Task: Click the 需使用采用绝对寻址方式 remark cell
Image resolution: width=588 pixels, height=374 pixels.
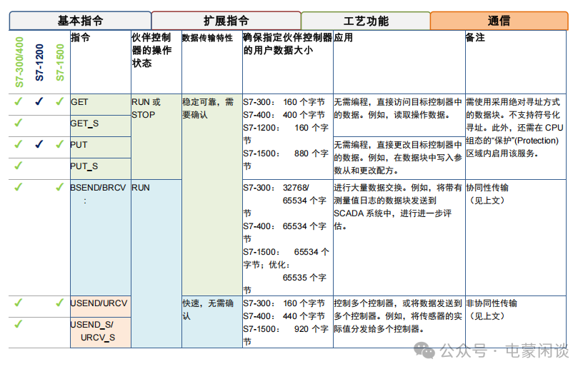Action: [516, 137]
